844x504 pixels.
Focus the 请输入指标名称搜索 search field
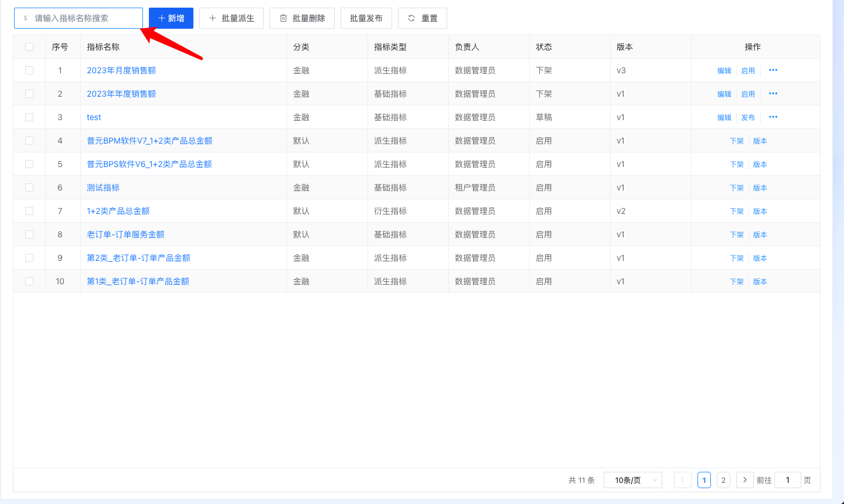[x=82, y=18]
